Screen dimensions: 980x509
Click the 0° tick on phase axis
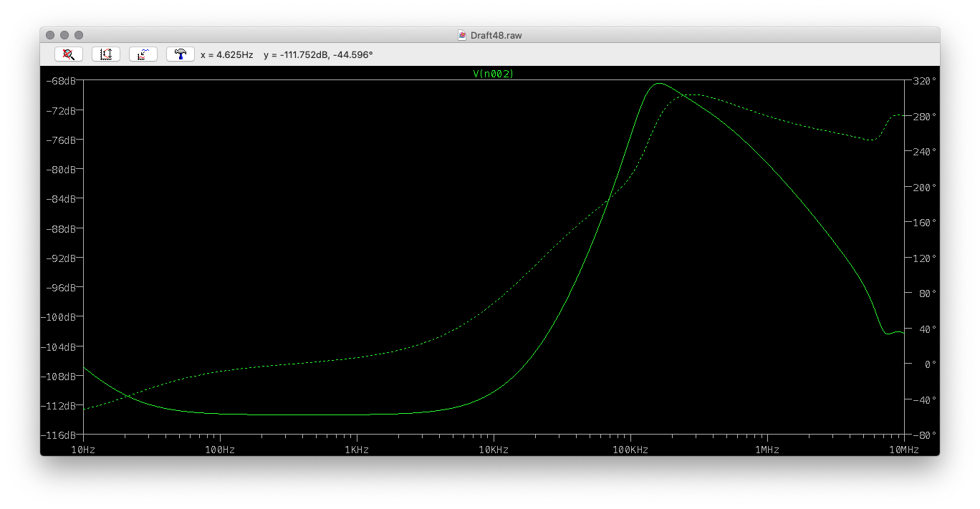coord(930,364)
